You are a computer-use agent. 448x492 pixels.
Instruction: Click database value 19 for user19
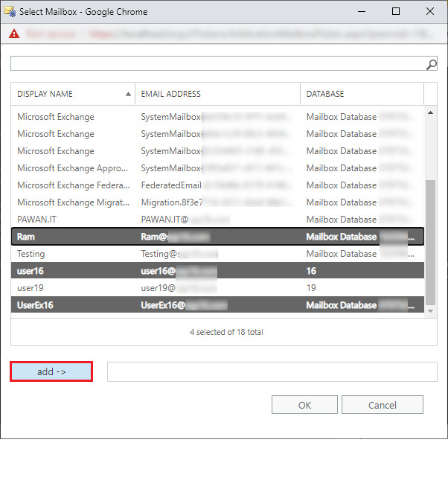[311, 288]
